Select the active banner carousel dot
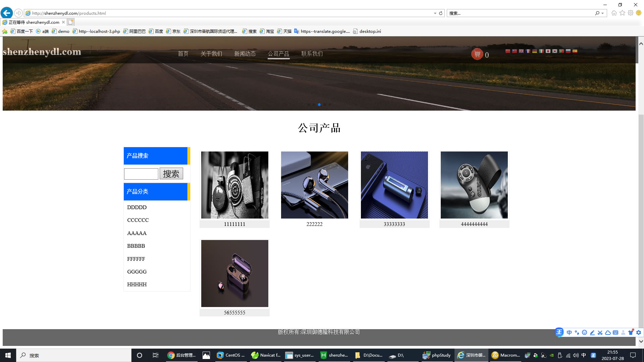Image resolution: width=644 pixels, height=362 pixels. [319, 105]
